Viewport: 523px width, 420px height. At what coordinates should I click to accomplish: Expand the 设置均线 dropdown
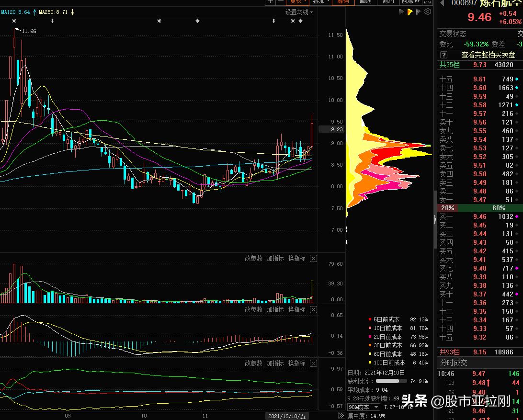[x=299, y=12]
